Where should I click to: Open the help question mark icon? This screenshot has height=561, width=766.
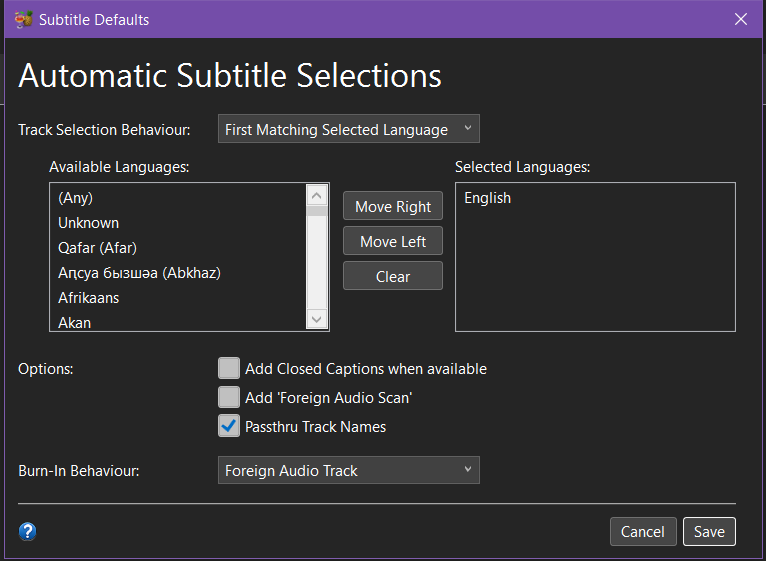click(x=27, y=531)
